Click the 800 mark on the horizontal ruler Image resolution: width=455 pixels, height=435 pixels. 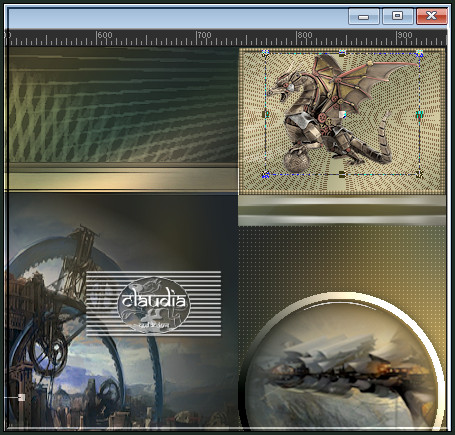tap(304, 35)
